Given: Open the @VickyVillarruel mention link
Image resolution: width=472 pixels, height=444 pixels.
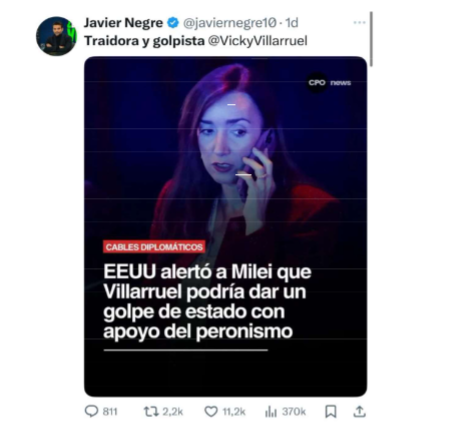Looking at the screenshot, I should click(258, 41).
